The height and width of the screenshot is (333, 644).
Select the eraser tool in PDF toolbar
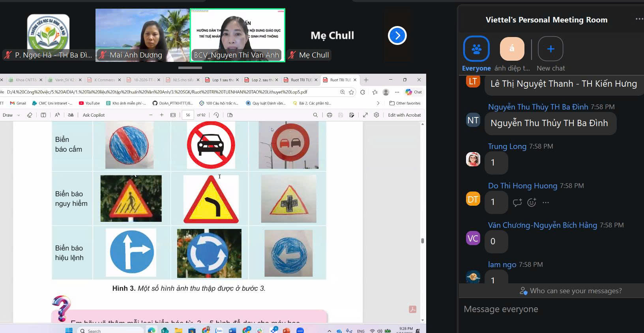(x=30, y=115)
